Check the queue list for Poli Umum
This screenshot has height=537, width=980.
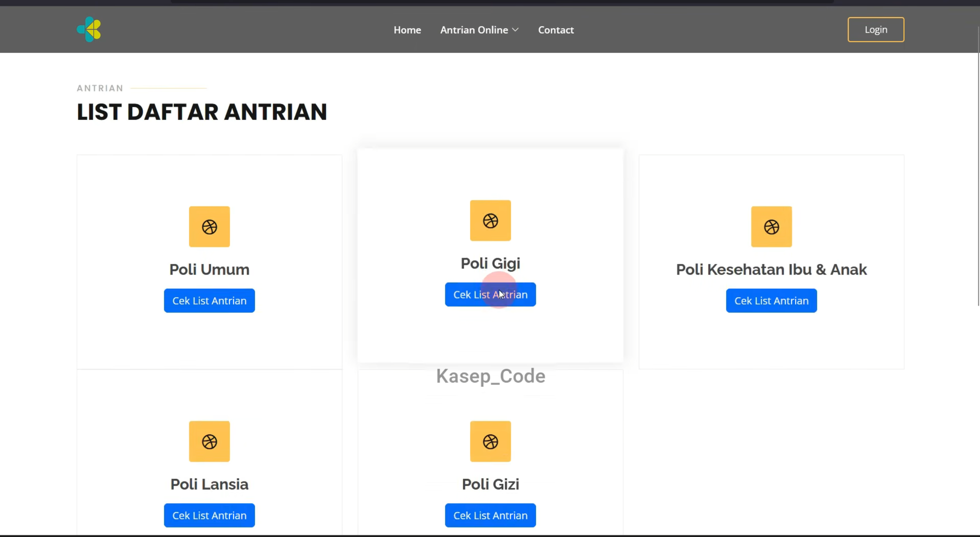tap(209, 301)
